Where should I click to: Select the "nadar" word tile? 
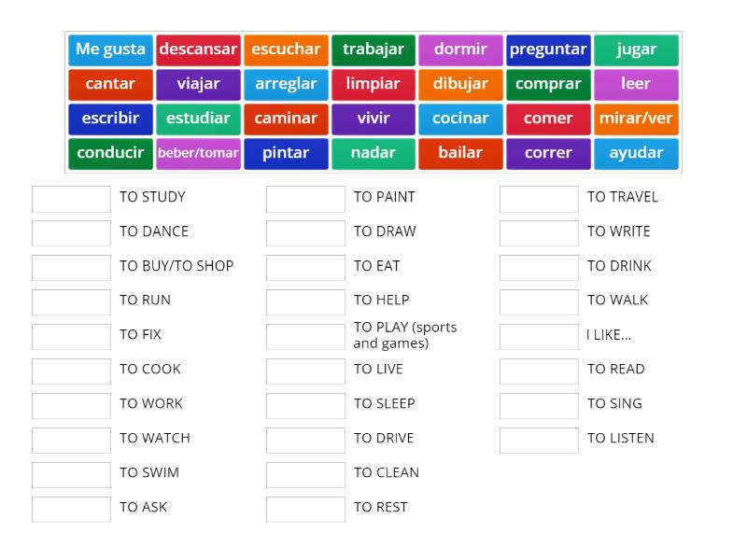(373, 153)
